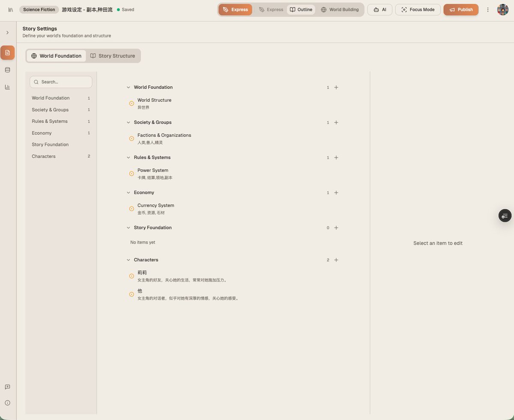Open the Currency System item
514x420 pixels.
click(233, 209)
